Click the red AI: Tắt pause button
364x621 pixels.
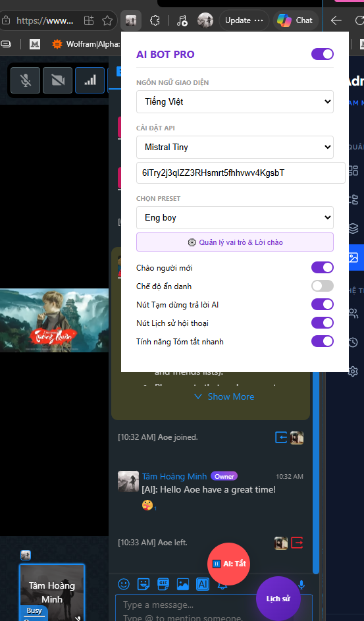[x=228, y=564]
